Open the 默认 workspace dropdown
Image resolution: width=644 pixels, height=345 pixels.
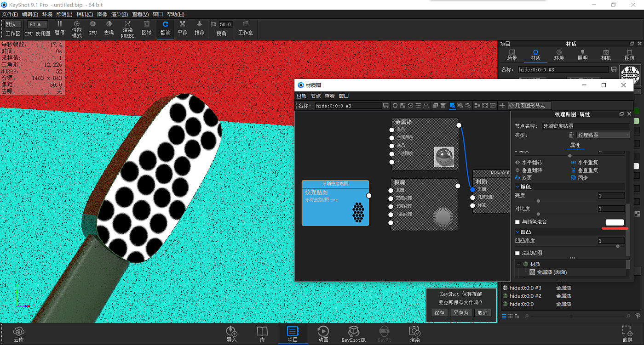click(x=13, y=24)
